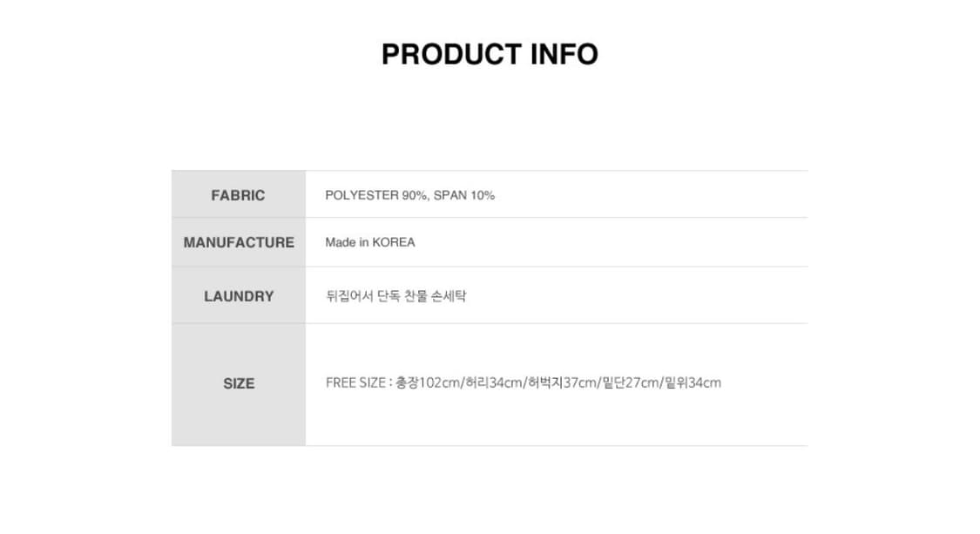
Task: Click the 밑단27cm measurement
Action: click(x=631, y=382)
